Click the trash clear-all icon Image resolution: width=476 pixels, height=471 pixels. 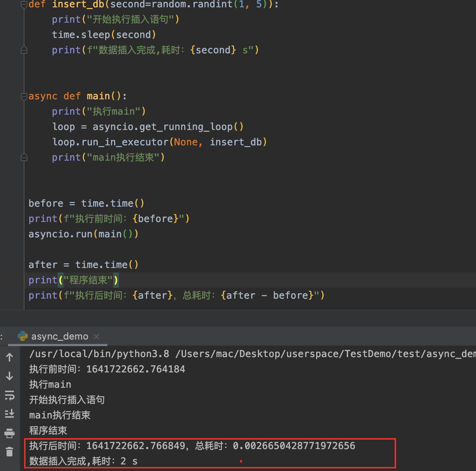click(x=9, y=452)
